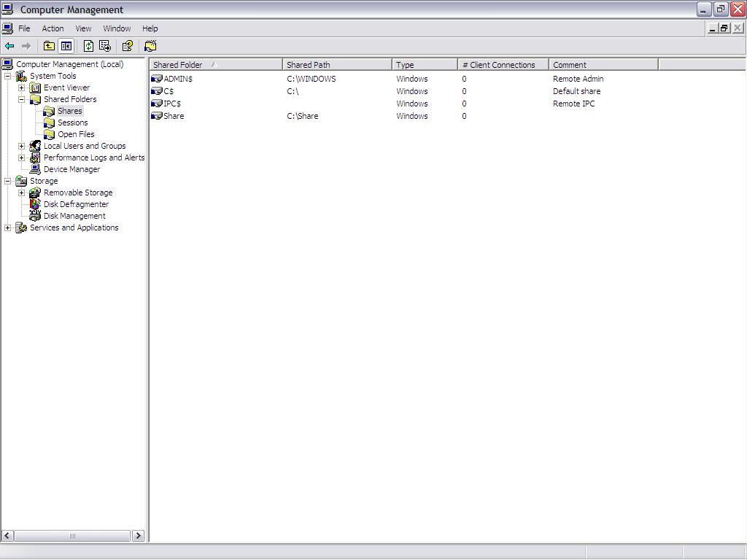Click the Windows type cell for IPC$

pos(412,104)
